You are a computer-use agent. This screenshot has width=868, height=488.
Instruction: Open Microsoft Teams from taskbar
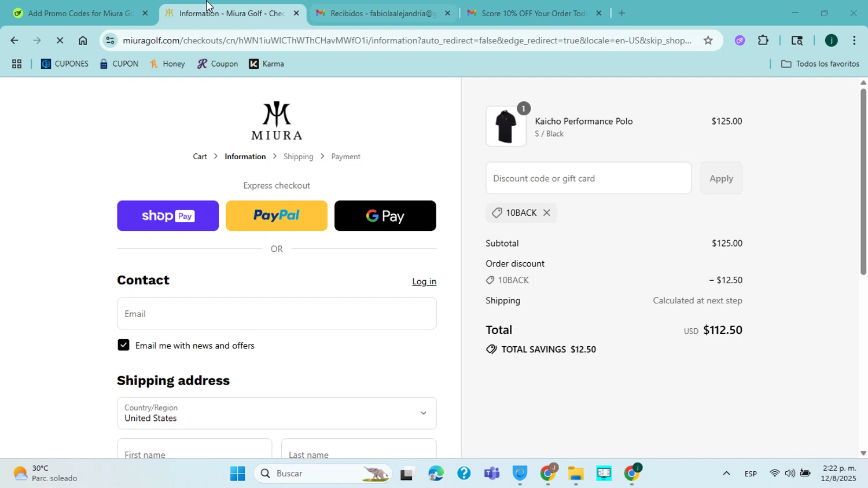tap(492, 474)
